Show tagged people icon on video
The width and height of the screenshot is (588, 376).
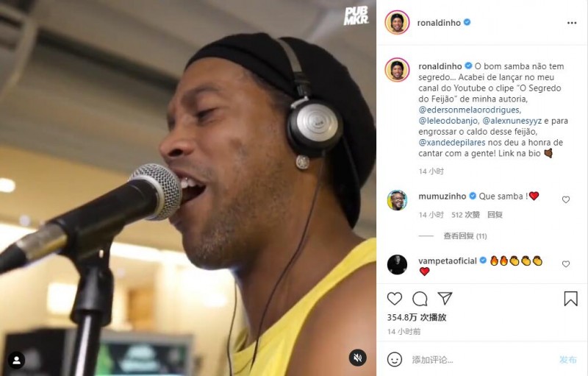click(16, 360)
